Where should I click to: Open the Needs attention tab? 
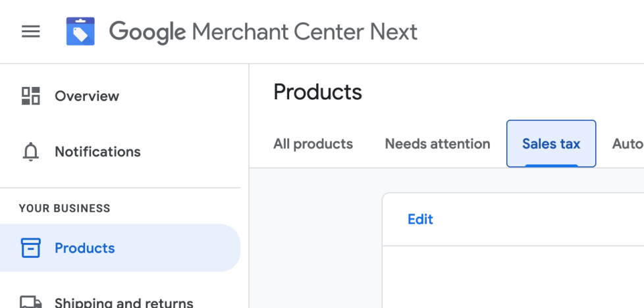coord(437,143)
